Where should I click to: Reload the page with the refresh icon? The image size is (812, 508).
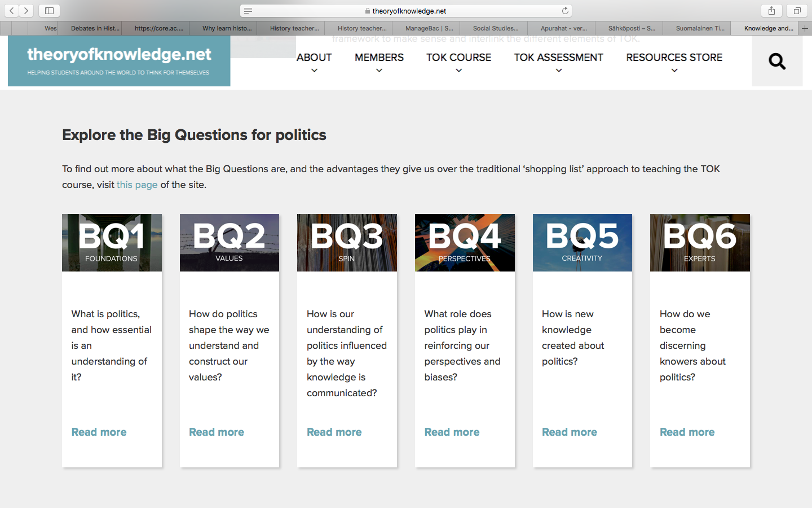(565, 11)
